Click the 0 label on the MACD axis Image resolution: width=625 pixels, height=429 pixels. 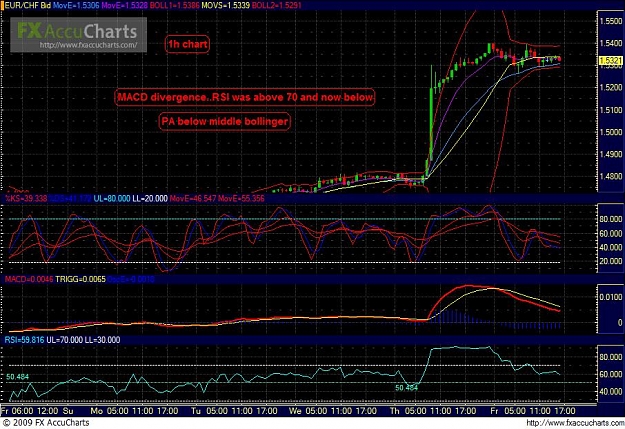(619, 323)
